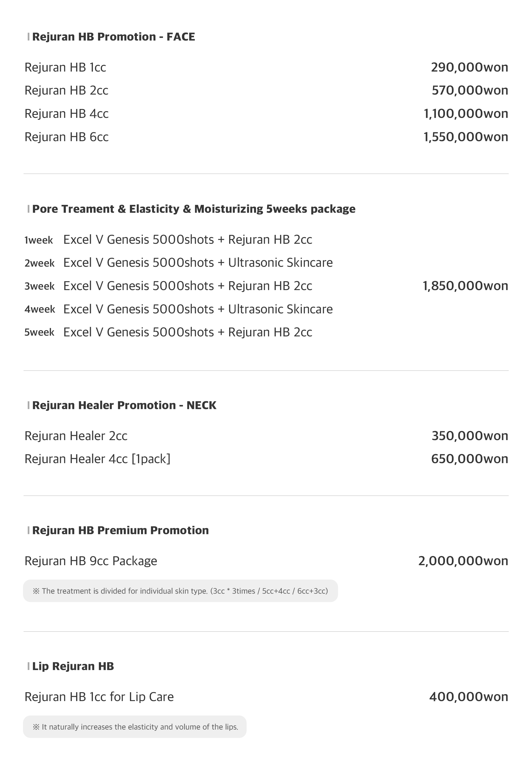Click the Rejuran HB Premium Promotion heading

[x=120, y=531]
